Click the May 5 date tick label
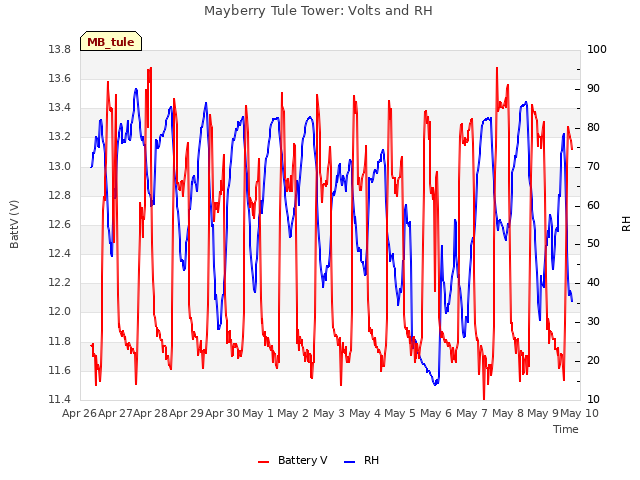 [x=400, y=413]
